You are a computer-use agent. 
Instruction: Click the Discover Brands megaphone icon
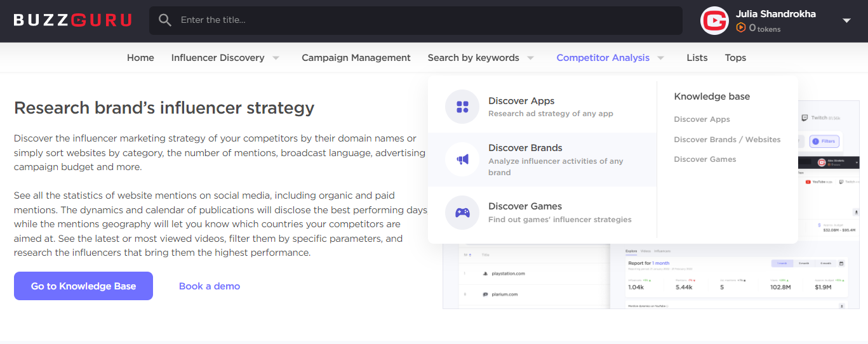[x=462, y=159]
